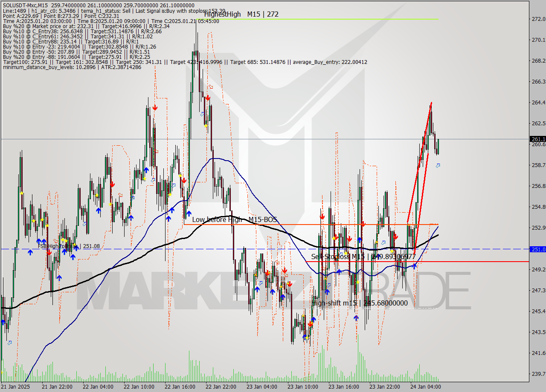This screenshot has height=392, width=546.
Task: Click the 'Time A:2025.01.20 03:00:00' info line
Action: click(110, 21)
